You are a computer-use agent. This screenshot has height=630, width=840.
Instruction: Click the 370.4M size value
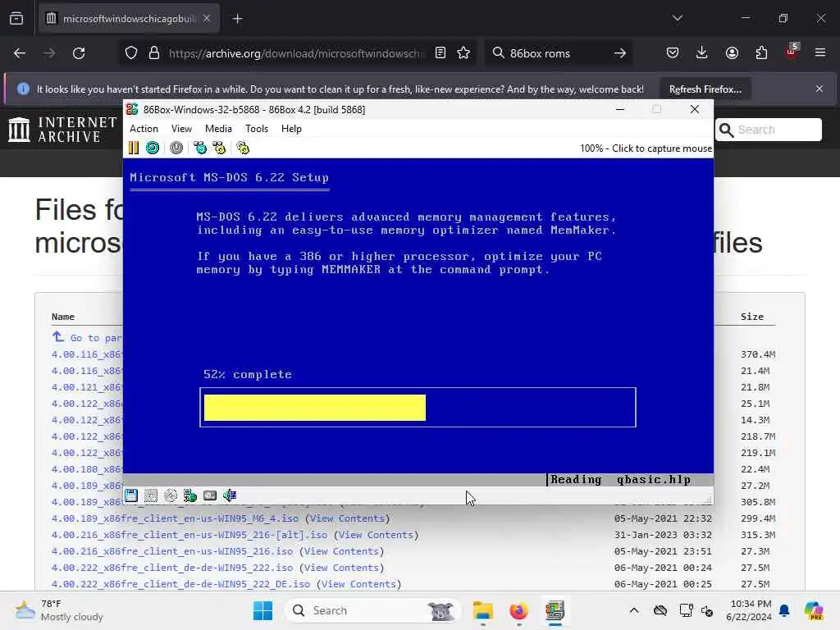[x=757, y=354]
